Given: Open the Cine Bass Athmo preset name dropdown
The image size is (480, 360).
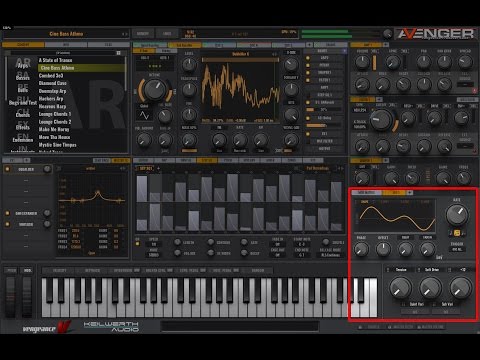Looking at the screenshot, I should [x=66, y=34].
